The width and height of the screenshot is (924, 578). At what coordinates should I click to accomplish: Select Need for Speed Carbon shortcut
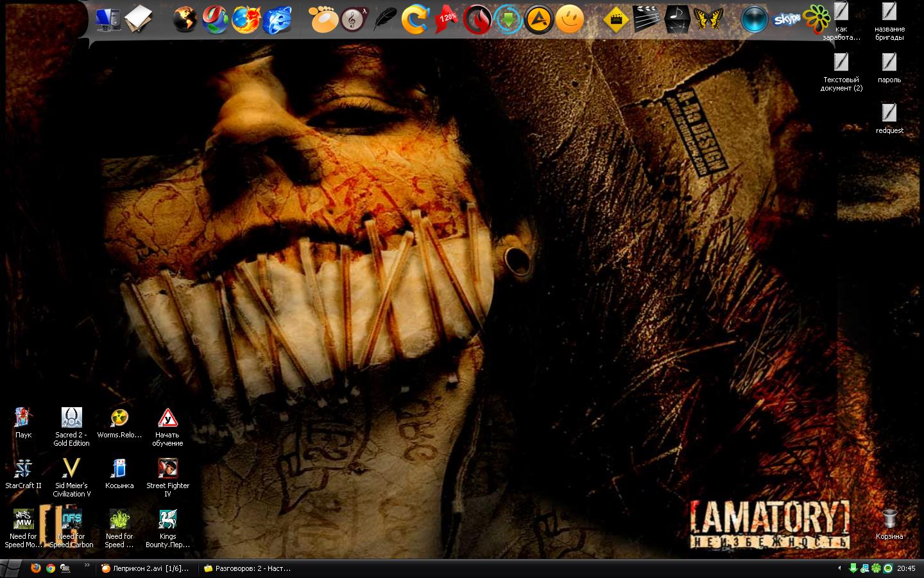click(71, 528)
